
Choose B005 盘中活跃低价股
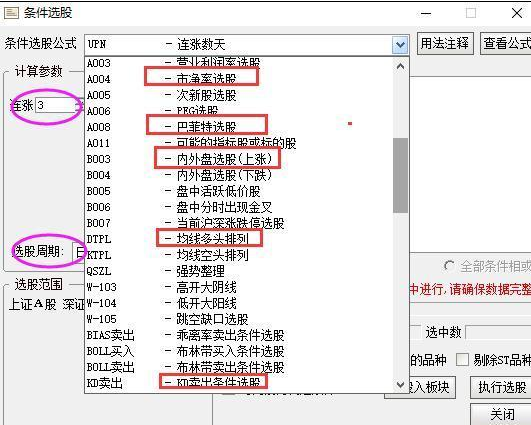click(239, 191)
